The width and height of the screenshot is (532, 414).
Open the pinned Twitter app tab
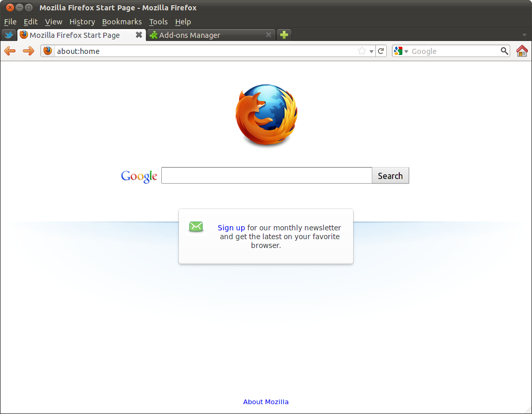[9, 35]
